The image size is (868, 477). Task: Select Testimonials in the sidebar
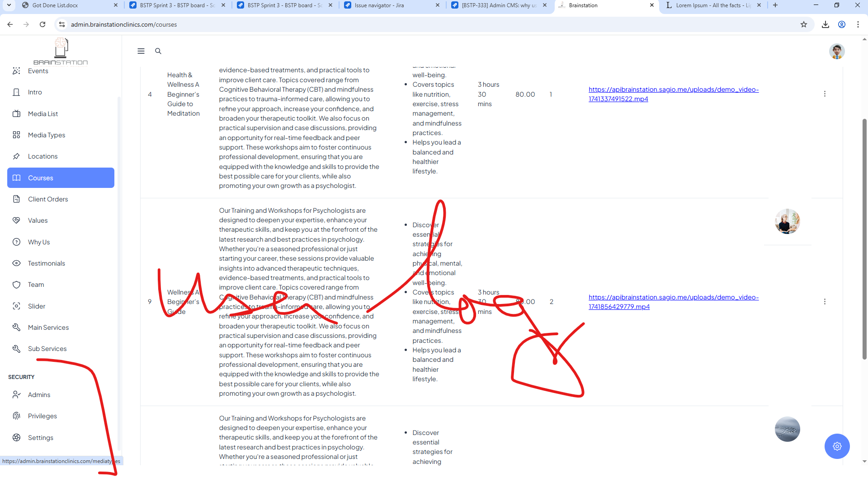[46, 263]
